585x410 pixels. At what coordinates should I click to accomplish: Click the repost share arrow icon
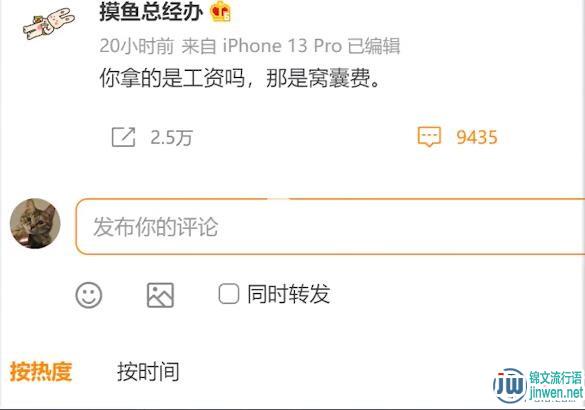123,137
